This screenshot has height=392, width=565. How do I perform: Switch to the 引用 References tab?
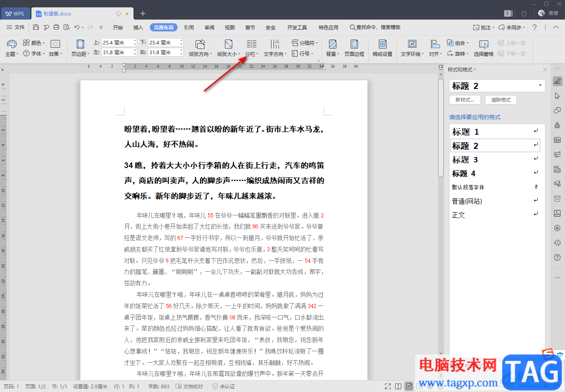189,27
